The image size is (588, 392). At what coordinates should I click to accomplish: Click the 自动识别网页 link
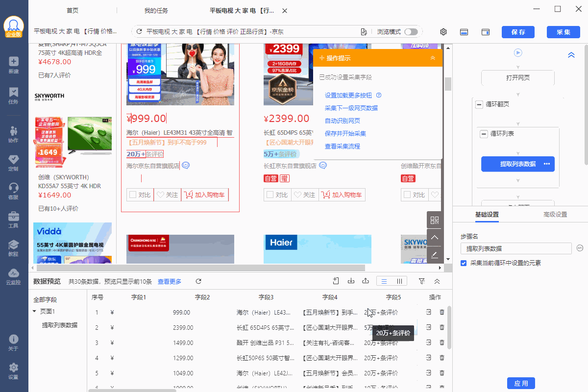tap(343, 121)
